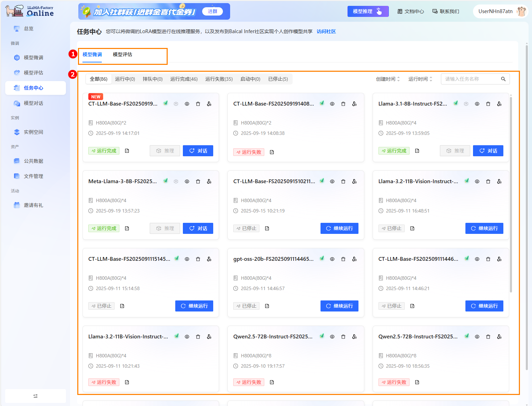Screen dimensions: 532x406
Task: Sort tasks by 创建时间
Action: coord(388,79)
